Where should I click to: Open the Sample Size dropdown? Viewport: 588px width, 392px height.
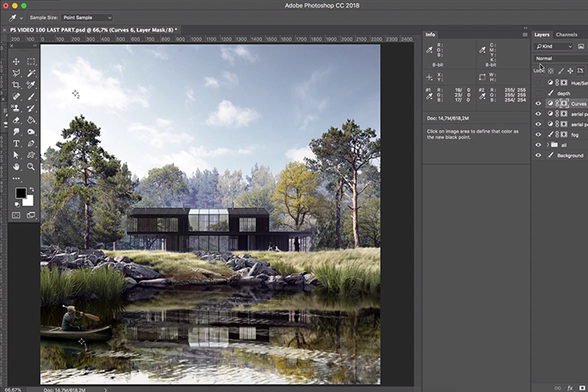[87, 18]
